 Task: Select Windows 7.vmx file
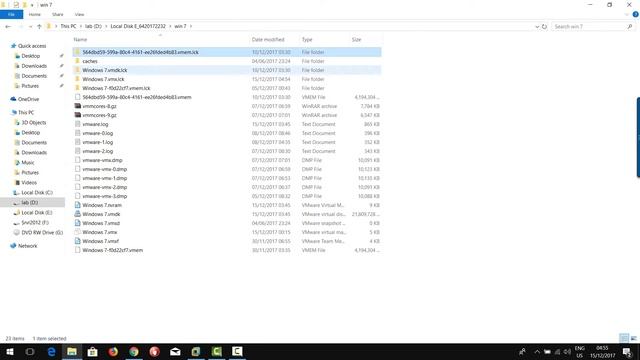click(x=100, y=232)
